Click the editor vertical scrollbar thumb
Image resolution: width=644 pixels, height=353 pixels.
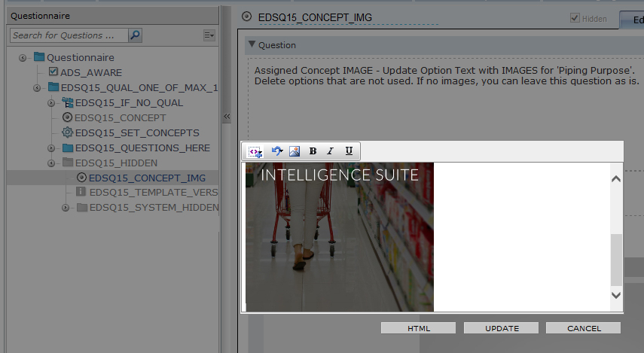coord(616,260)
